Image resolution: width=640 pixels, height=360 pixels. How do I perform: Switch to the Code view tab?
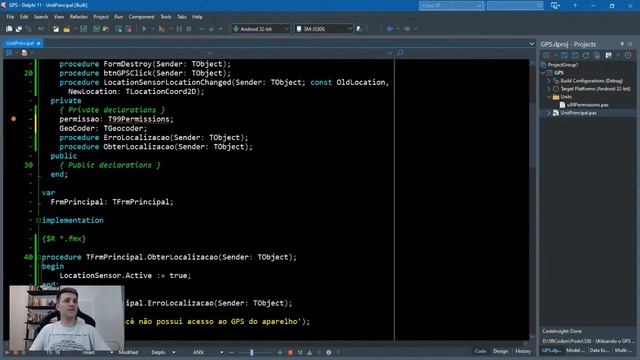pyautogui.click(x=480, y=351)
